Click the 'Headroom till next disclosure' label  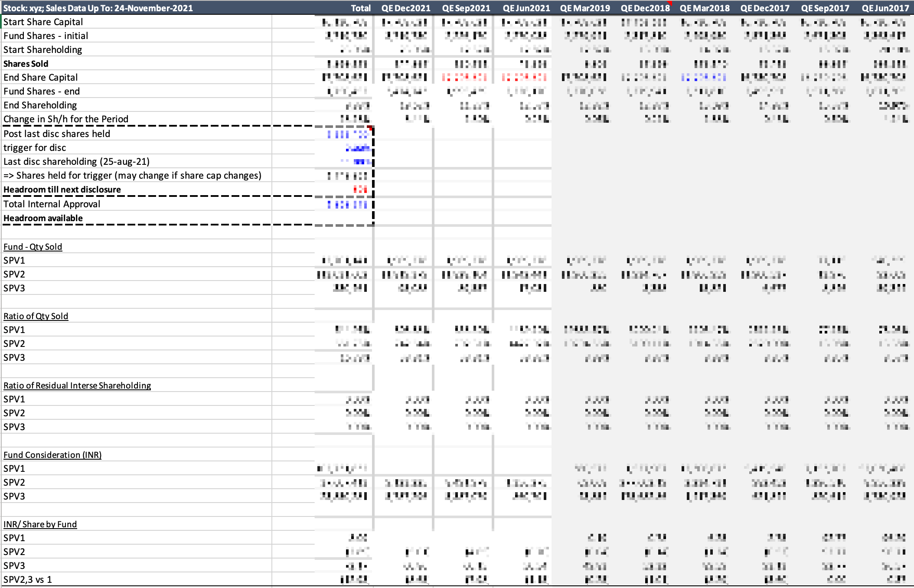tap(62, 189)
